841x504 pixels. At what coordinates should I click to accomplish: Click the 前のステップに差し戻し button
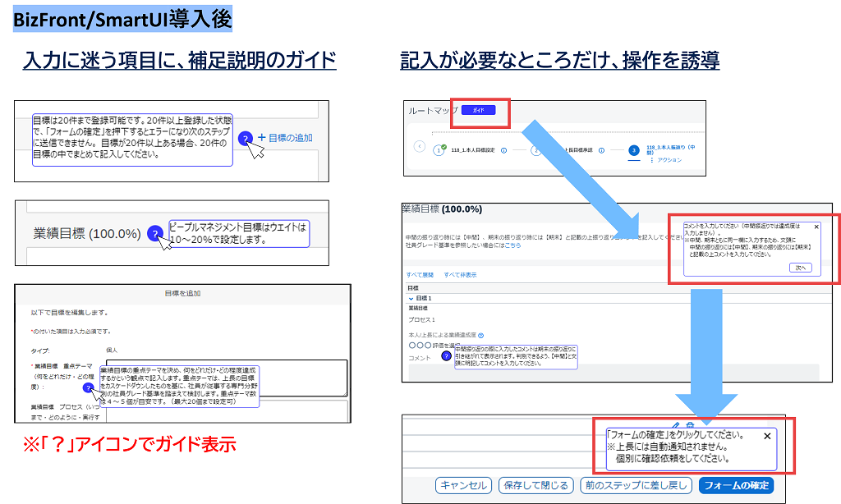point(636,485)
